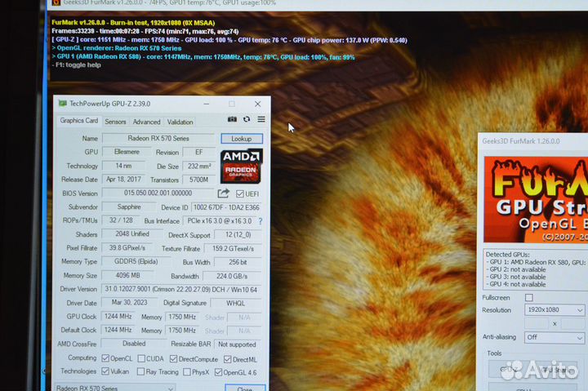Toggle the UEFI checkbox

(x=240, y=193)
